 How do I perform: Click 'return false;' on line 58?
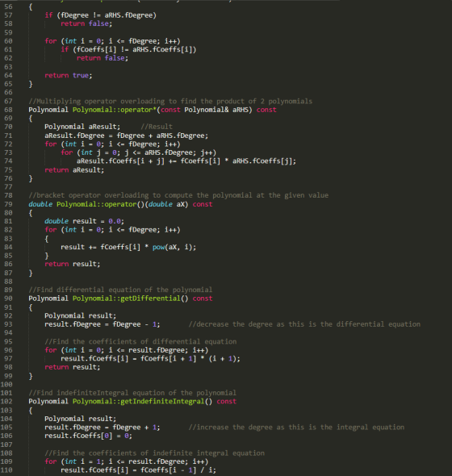click(86, 23)
